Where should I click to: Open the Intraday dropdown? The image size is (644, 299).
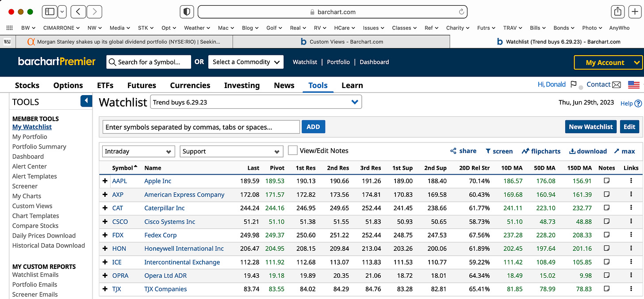tap(138, 151)
